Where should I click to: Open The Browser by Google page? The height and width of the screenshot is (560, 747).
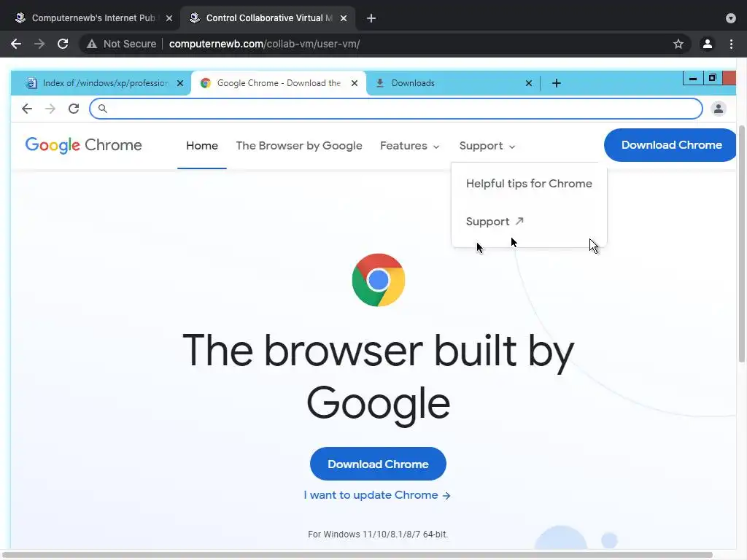pos(299,146)
